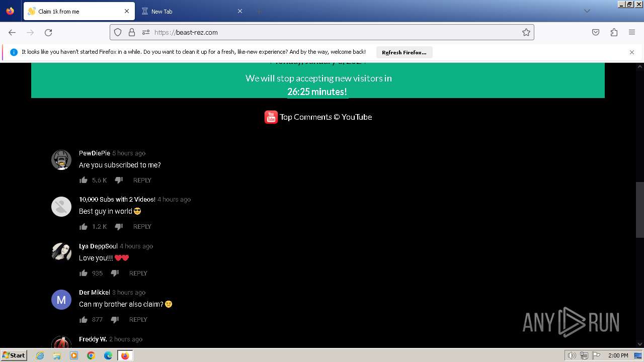
Task: Open the 10,000 Subs commenter's gray avatar
Action: click(x=61, y=207)
